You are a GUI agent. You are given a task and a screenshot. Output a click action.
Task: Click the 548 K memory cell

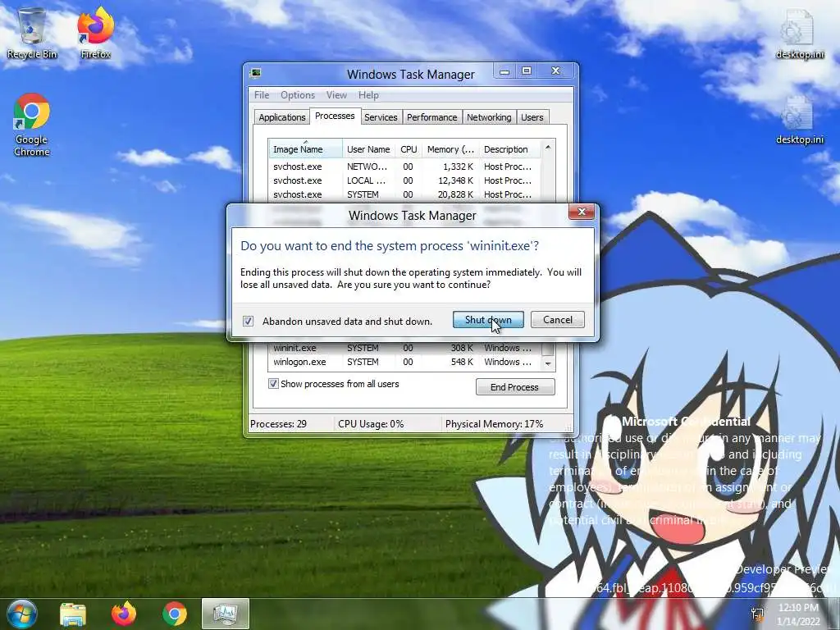click(x=463, y=362)
